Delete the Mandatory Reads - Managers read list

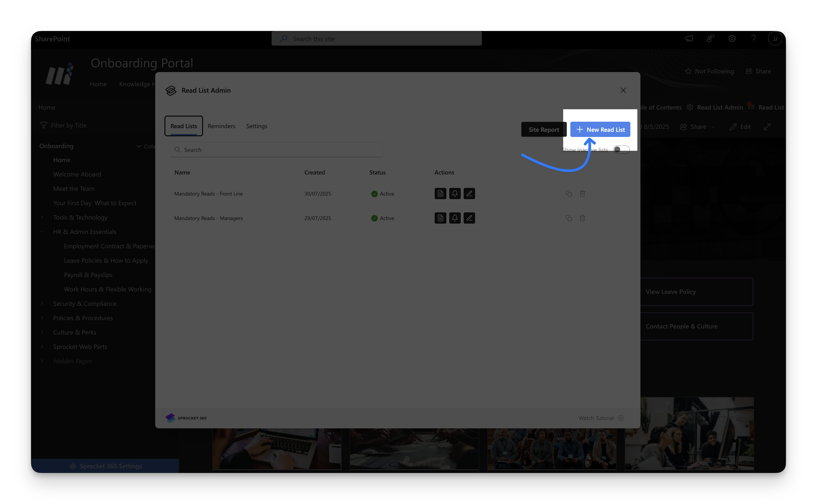point(582,218)
